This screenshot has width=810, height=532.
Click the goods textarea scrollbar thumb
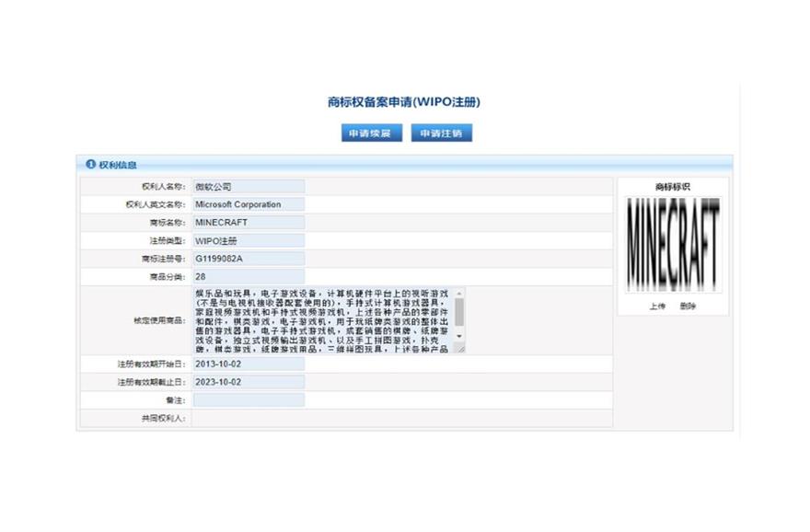click(x=459, y=312)
